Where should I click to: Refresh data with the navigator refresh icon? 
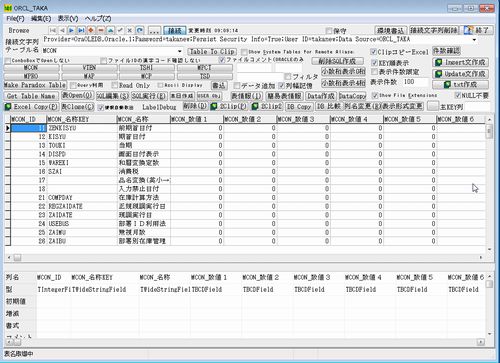pos(140,30)
